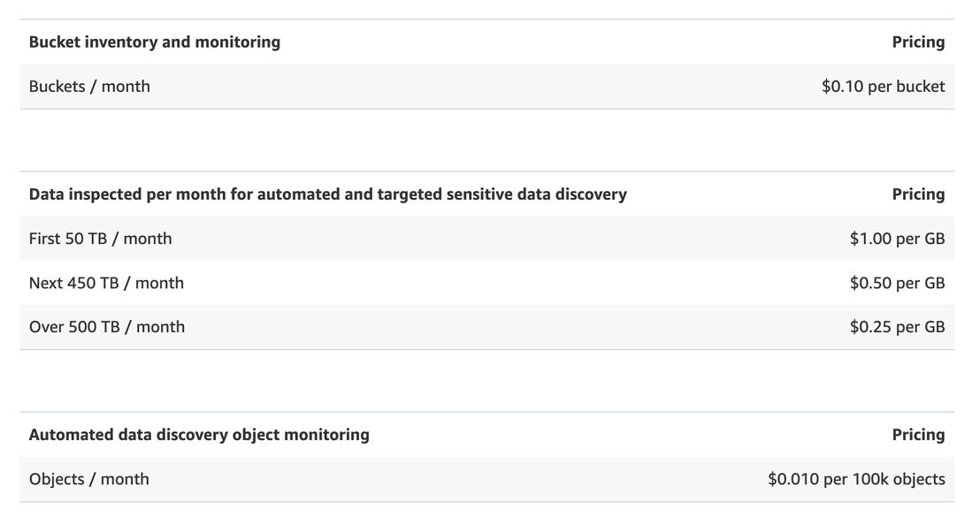Select the 'Next 450 TB / month' row

coord(486,283)
